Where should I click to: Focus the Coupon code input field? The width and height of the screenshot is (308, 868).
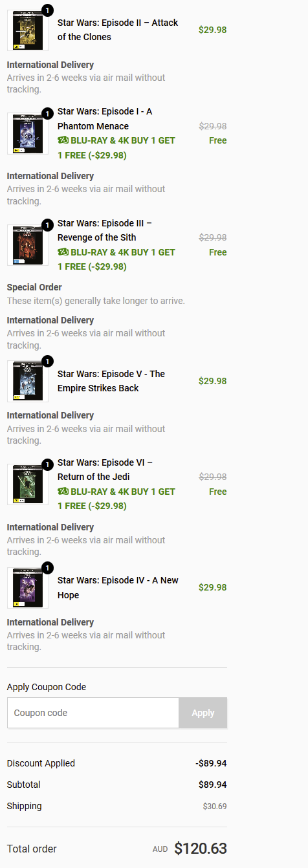(x=93, y=713)
